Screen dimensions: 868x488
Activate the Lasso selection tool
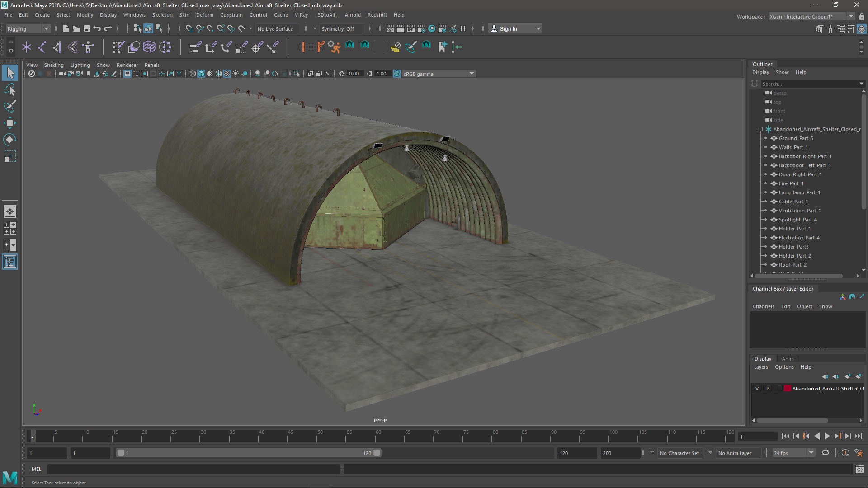pos(10,89)
